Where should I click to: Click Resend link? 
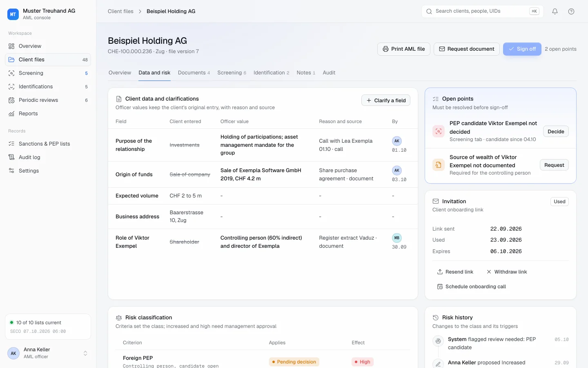(455, 272)
